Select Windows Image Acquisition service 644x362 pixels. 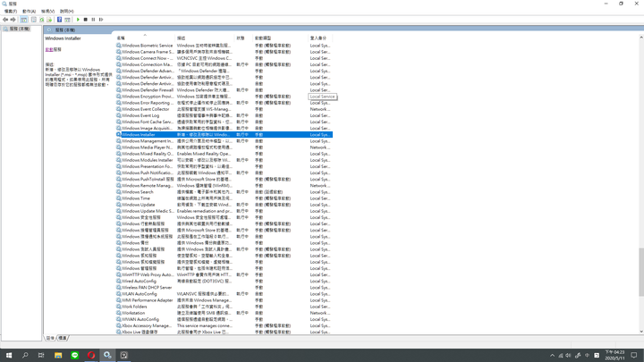click(x=224, y=128)
